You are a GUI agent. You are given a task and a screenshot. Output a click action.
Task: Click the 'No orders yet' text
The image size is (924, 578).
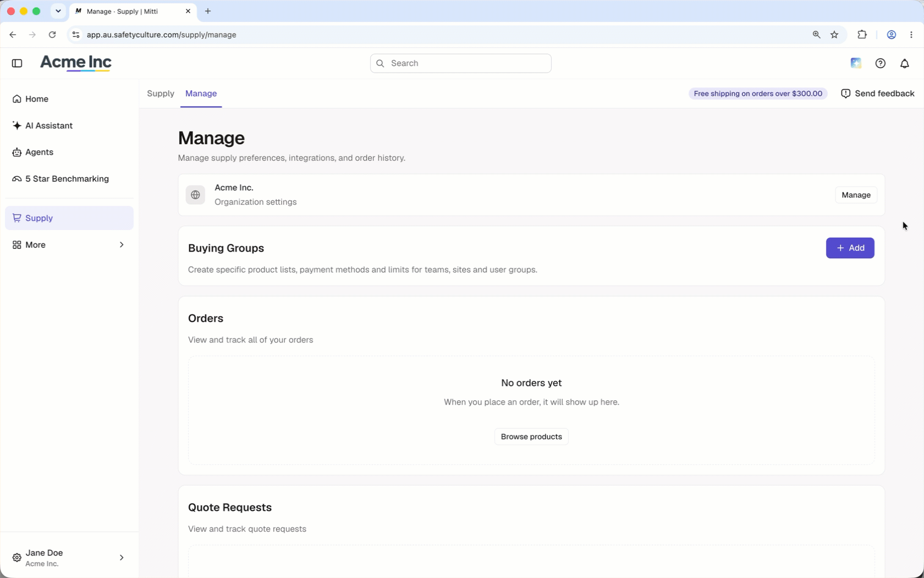pyautogui.click(x=531, y=383)
